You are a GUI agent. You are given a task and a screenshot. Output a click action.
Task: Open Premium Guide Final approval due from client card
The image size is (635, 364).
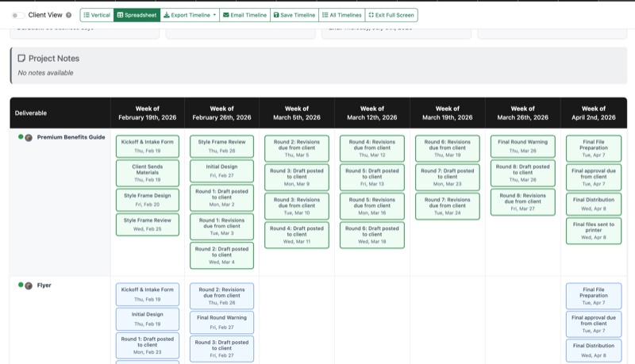(594, 177)
